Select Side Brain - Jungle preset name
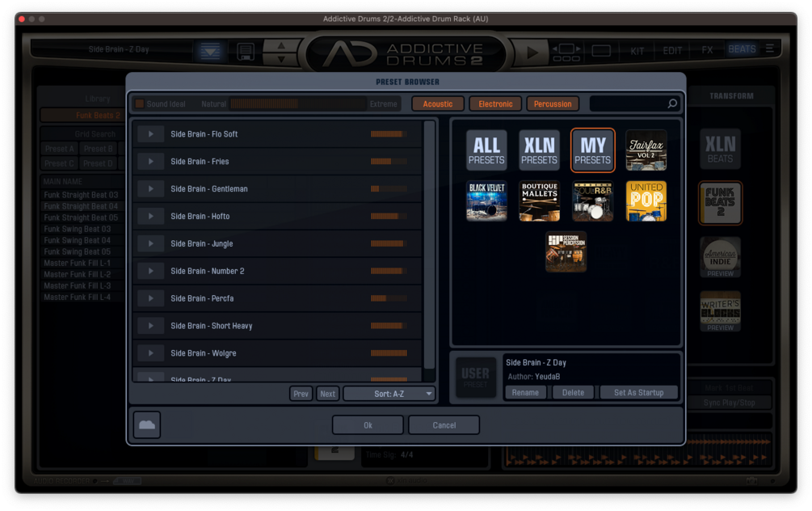The height and width of the screenshot is (511, 812). coord(202,243)
